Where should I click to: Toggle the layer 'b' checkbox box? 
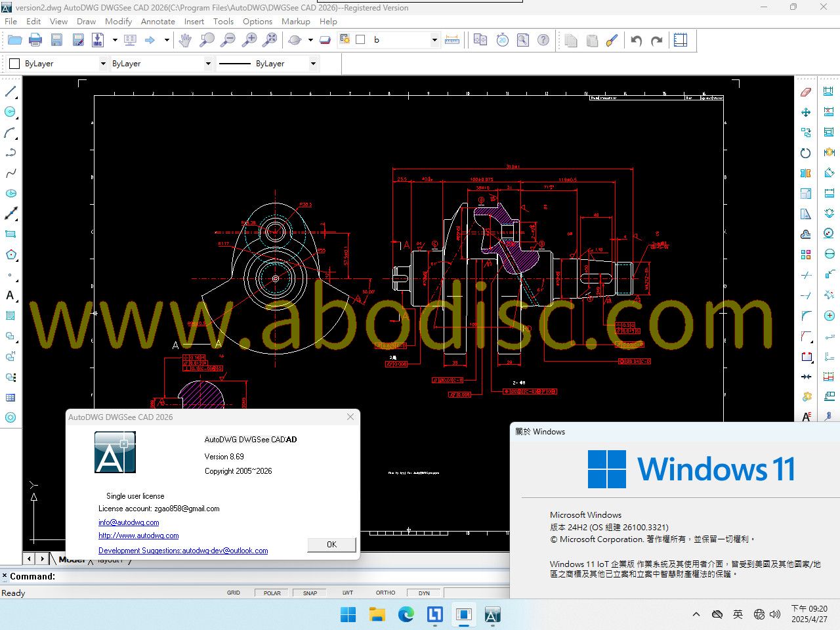pos(360,39)
